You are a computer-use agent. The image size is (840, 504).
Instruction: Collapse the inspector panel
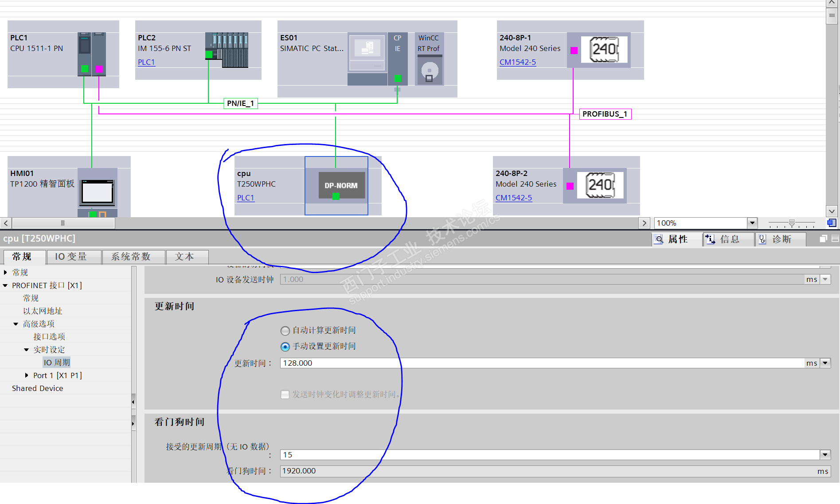pos(835,239)
